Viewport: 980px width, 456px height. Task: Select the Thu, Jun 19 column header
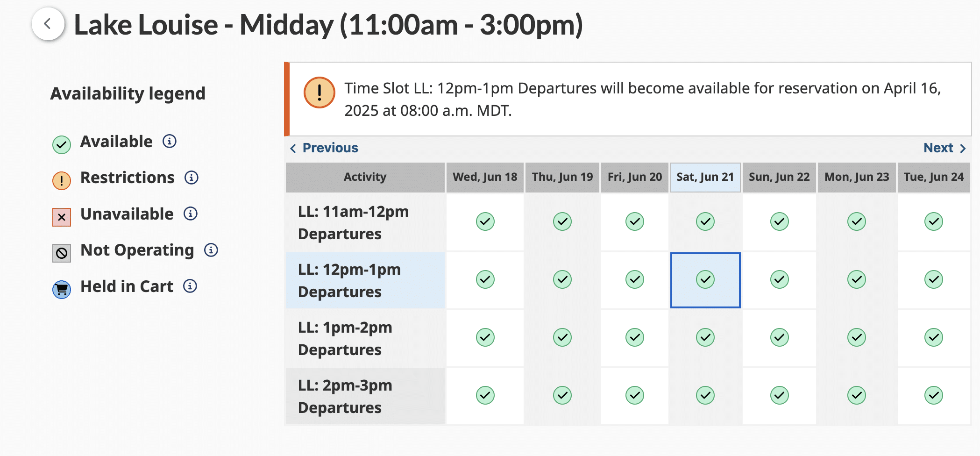(x=562, y=178)
